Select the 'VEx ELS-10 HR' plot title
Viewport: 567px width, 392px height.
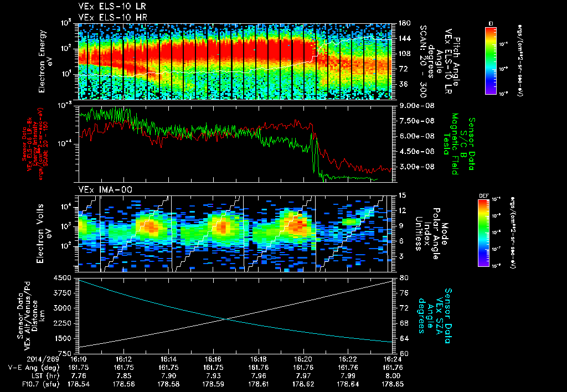coord(113,17)
